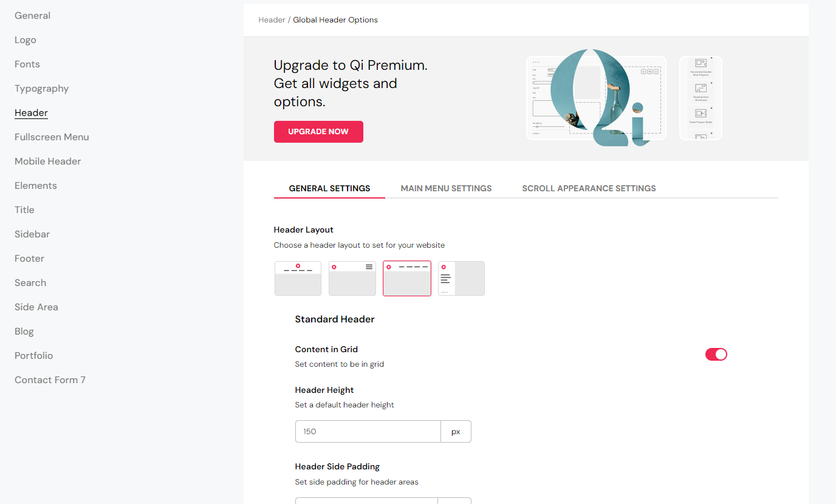This screenshot has height=504, width=836.
Task: Switch to Main Menu Settings tab
Action: (446, 188)
